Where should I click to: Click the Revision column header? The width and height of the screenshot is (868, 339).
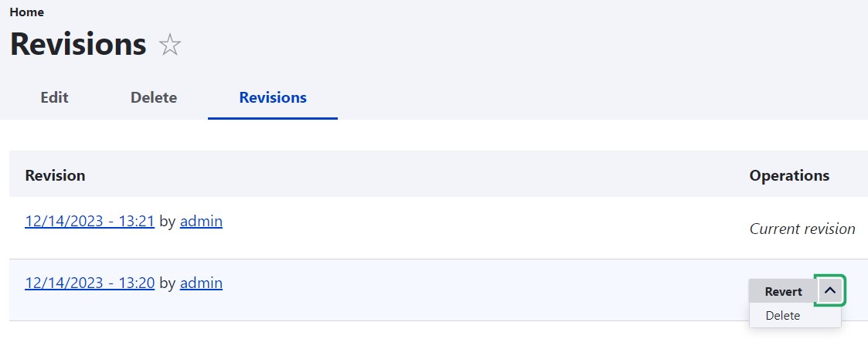55,175
